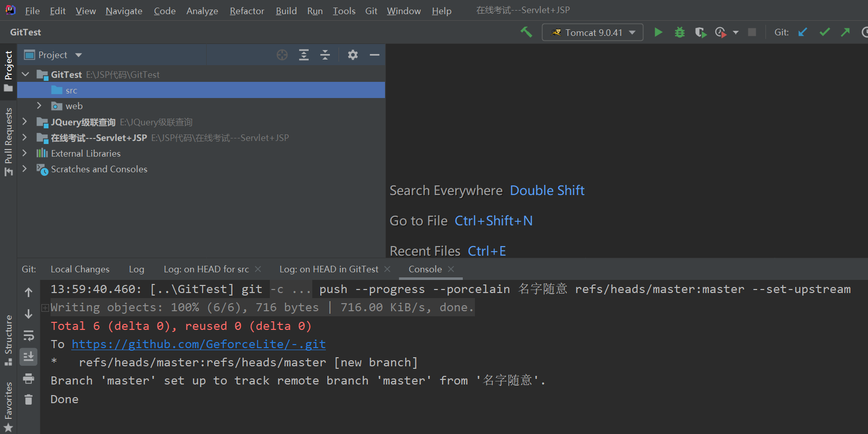Viewport: 868px width, 434px height.
Task: Start debugging with the bug icon
Action: pos(680,32)
